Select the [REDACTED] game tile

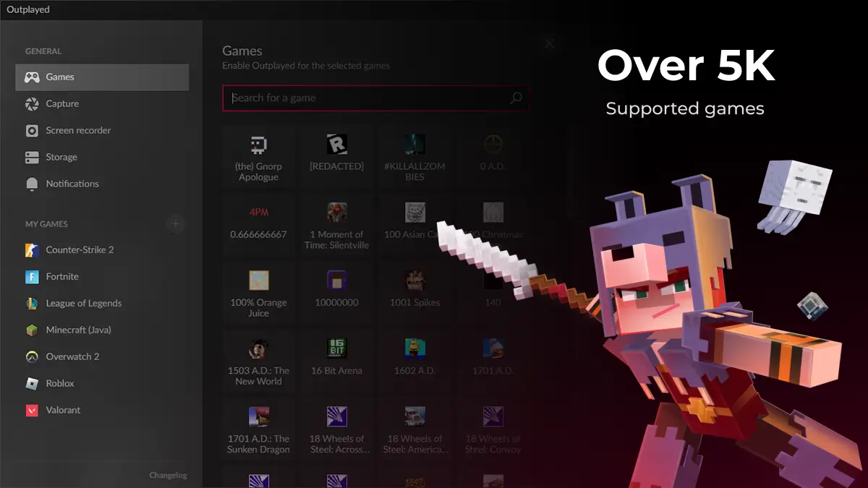[x=336, y=158]
